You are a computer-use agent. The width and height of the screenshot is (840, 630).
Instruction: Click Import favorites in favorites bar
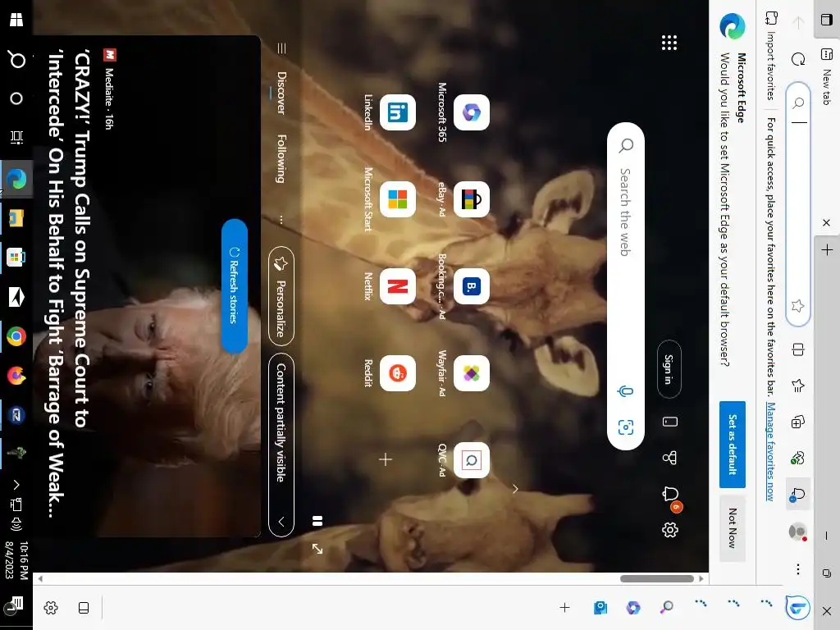pos(771,56)
